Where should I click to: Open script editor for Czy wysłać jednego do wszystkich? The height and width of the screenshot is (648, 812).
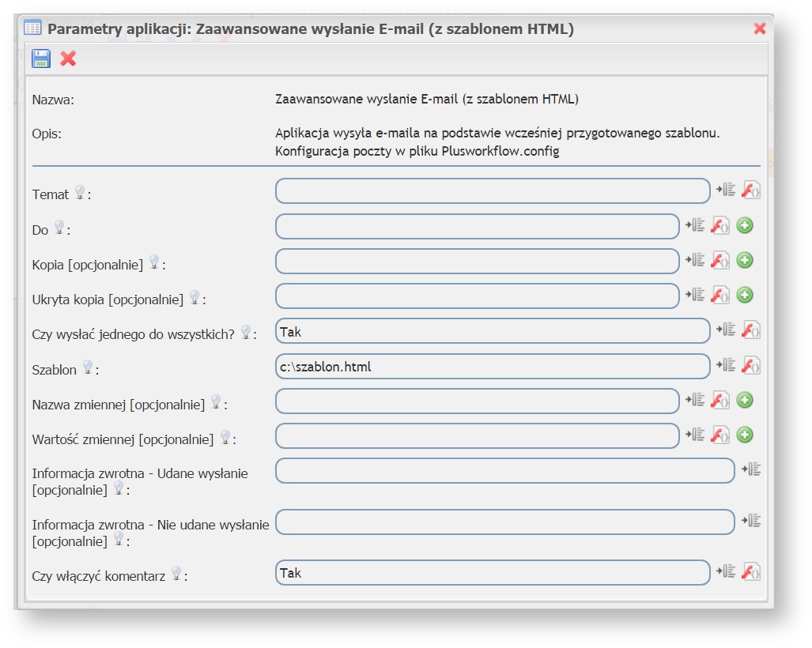[x=750, y=330]
